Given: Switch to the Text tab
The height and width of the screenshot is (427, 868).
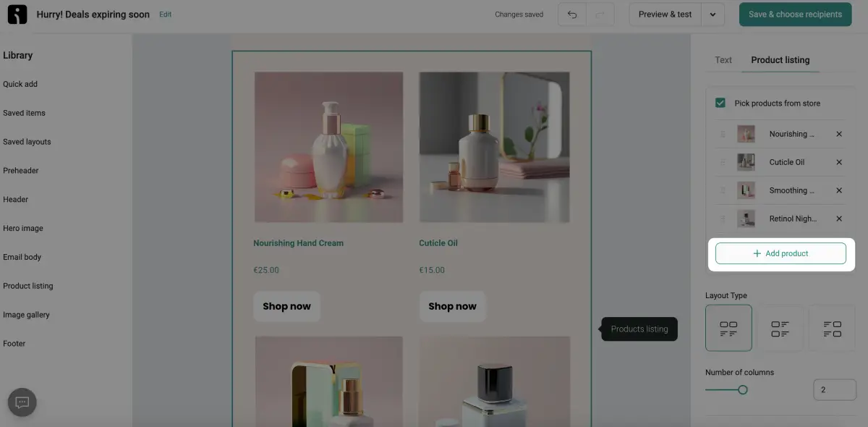Looking at the screenshot, I should pos(723,60).
